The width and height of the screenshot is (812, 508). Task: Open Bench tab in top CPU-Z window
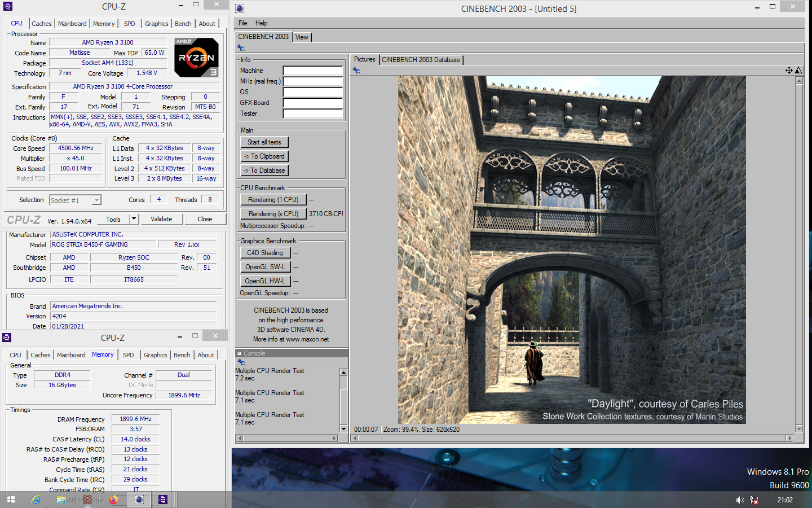coord(183,24)
